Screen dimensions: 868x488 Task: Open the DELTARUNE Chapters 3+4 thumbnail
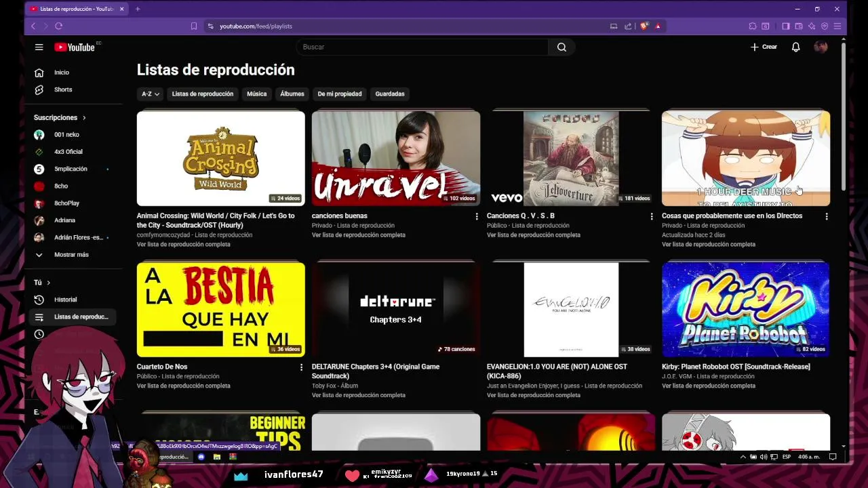(x=396, y=310)
